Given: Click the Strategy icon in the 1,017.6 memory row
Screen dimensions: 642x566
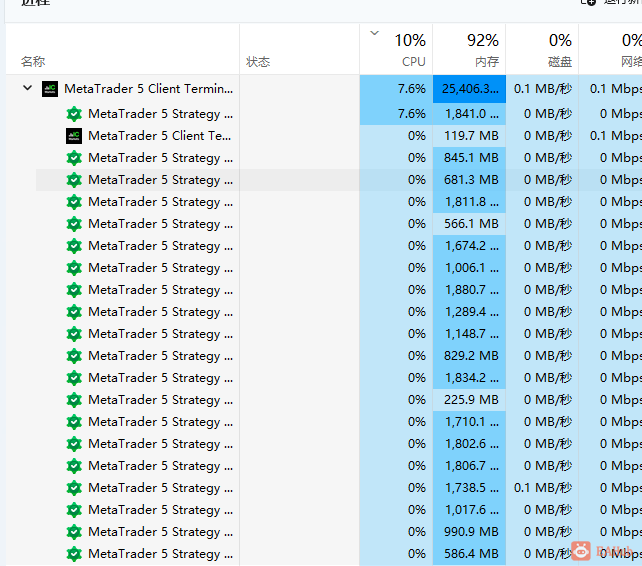Looking at the screenshot, I should pyautogui.click(x=74, y=510).
